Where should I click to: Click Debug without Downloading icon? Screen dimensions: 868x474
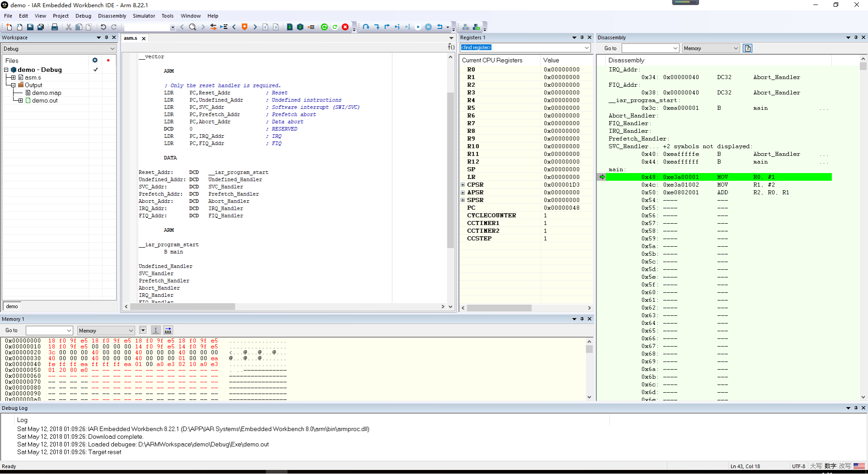pyautogui.click(x=335, y=27)
